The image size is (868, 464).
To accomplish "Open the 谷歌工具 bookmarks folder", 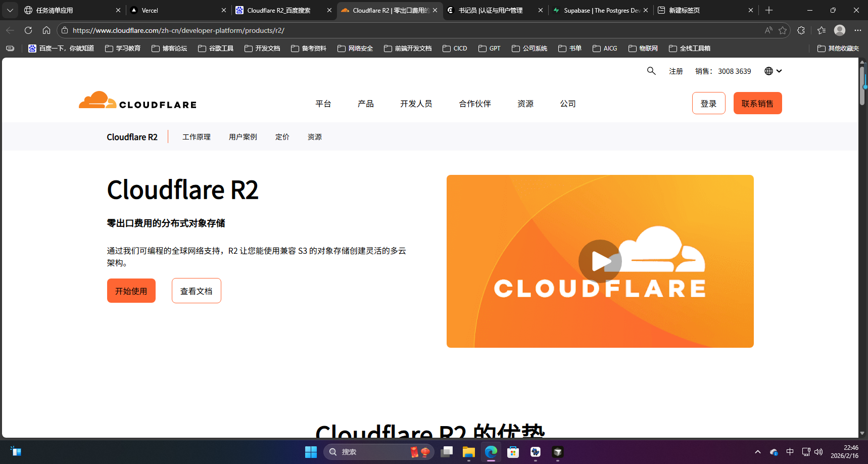I will coord(215,48).
